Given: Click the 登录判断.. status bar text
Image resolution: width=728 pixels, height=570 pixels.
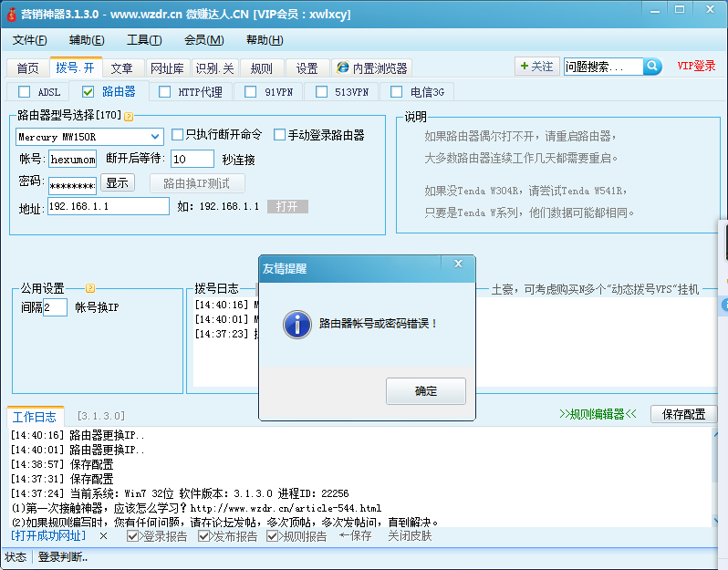Looking at the screenshot, I should pyautogui.click(x=63, y=556).
